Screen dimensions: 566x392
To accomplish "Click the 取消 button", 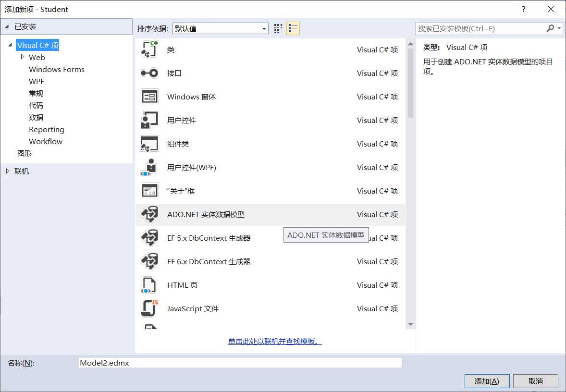I will tap(536, 381).
